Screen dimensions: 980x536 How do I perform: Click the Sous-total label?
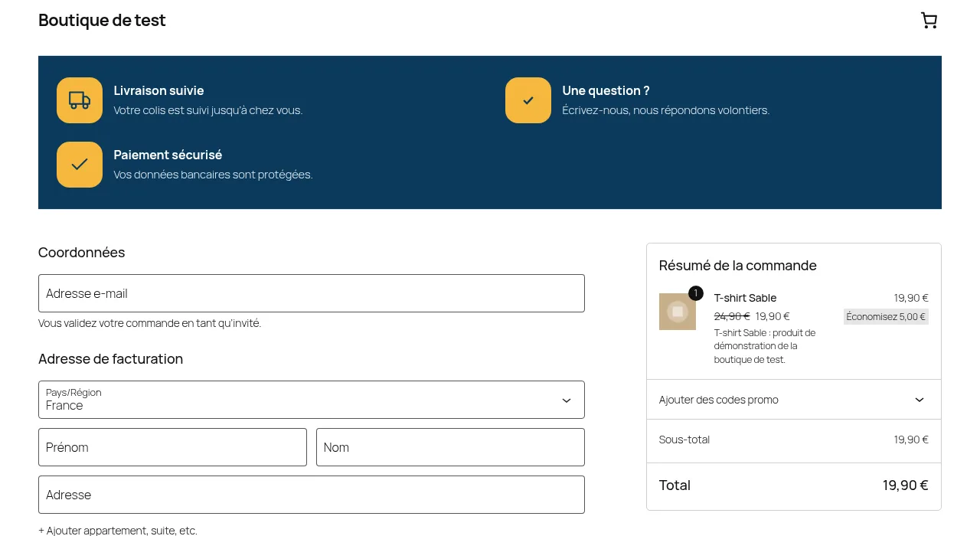click(684, 440)
